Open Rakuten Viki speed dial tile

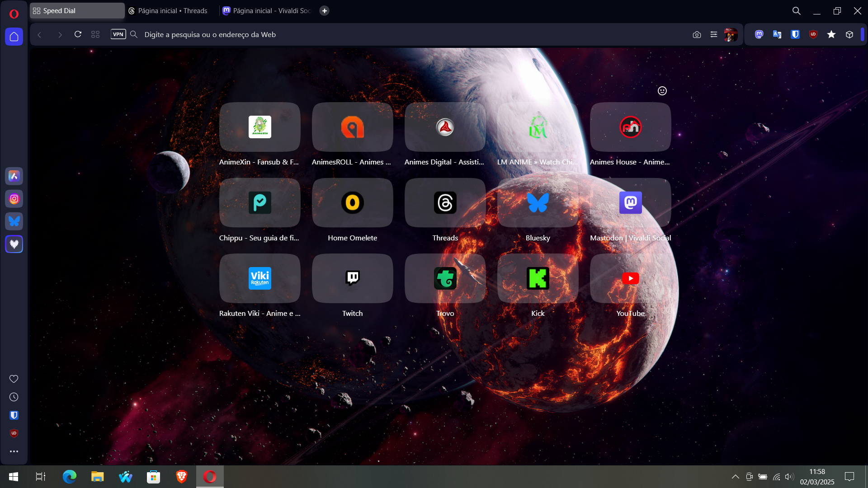(260, 278)
